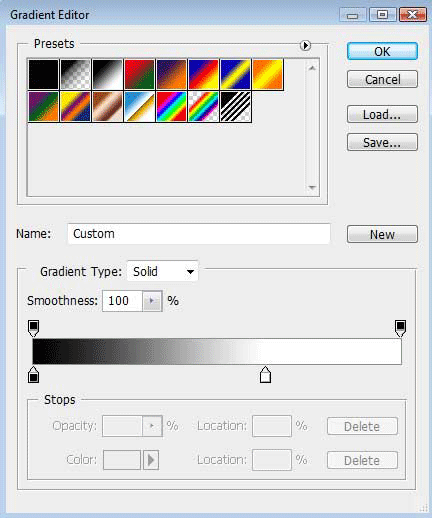
Task: Select the right opacity stop above gradient
Action: tap(400, 328)
